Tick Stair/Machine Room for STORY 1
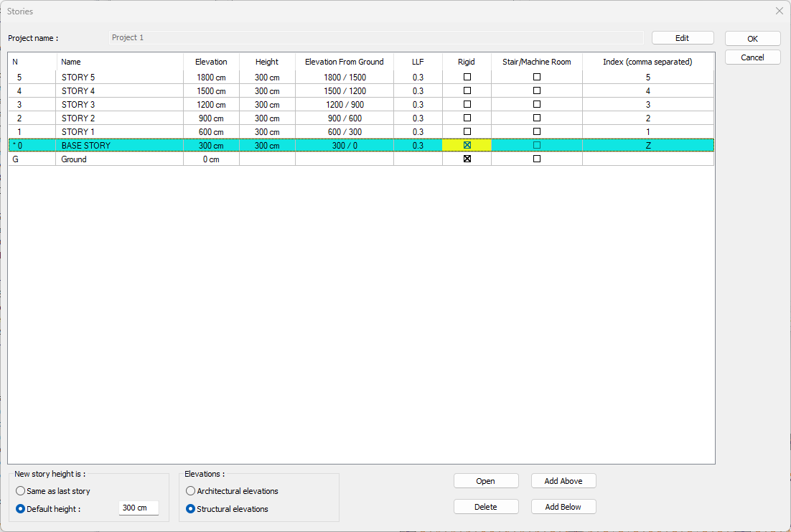 click(x=537, y=131)
